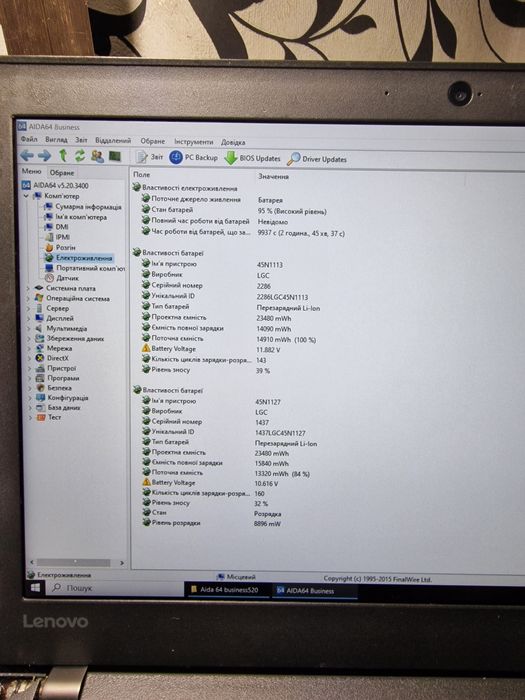Image resolution: width=525 pixels, height=700 pixels.
Task: Open the Звіт menu in the menu bar
Action: coord(81,140)
